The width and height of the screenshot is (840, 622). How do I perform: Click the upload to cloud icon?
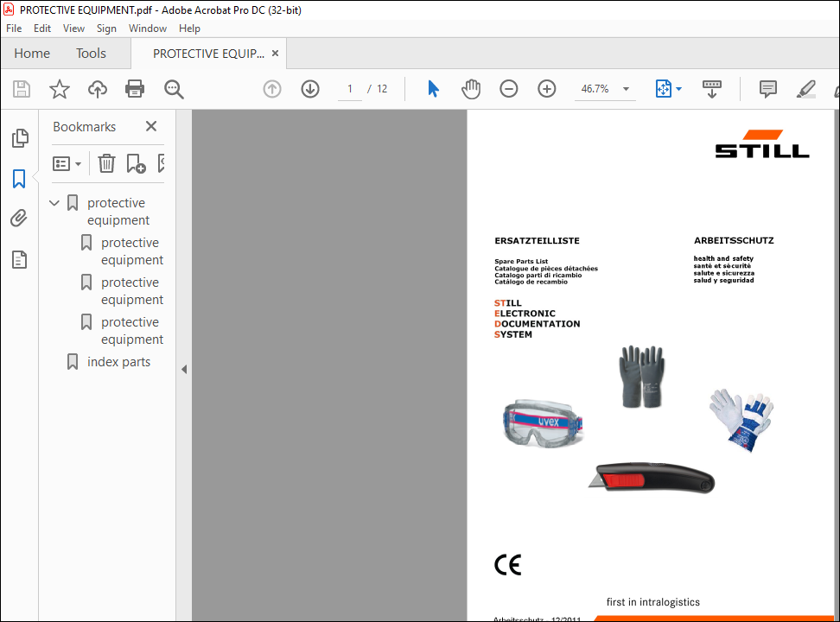(98, 89)
